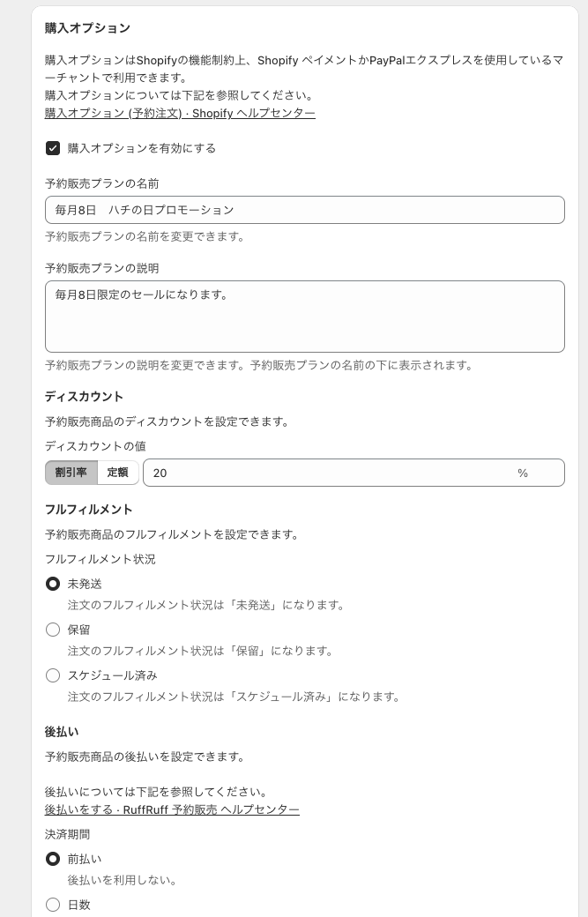Choose the 保留 fulfillment radio button
588x917 pixels.
(53, 630)
